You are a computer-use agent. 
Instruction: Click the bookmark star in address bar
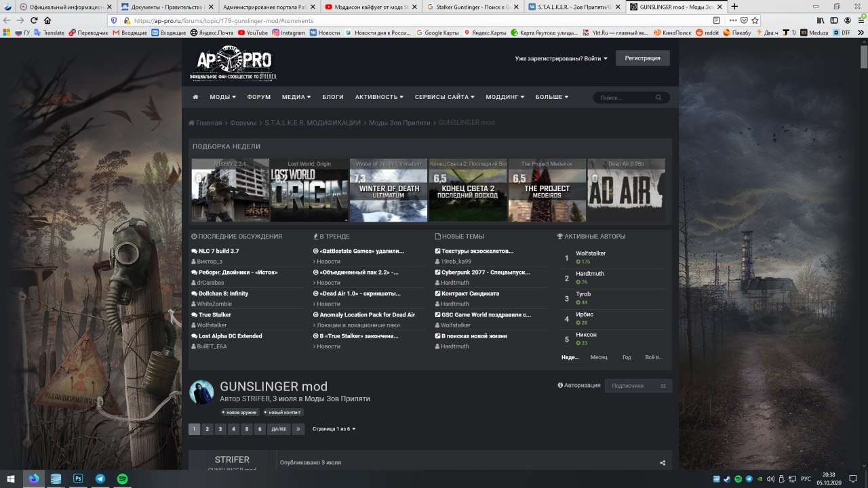coord(755,20)
